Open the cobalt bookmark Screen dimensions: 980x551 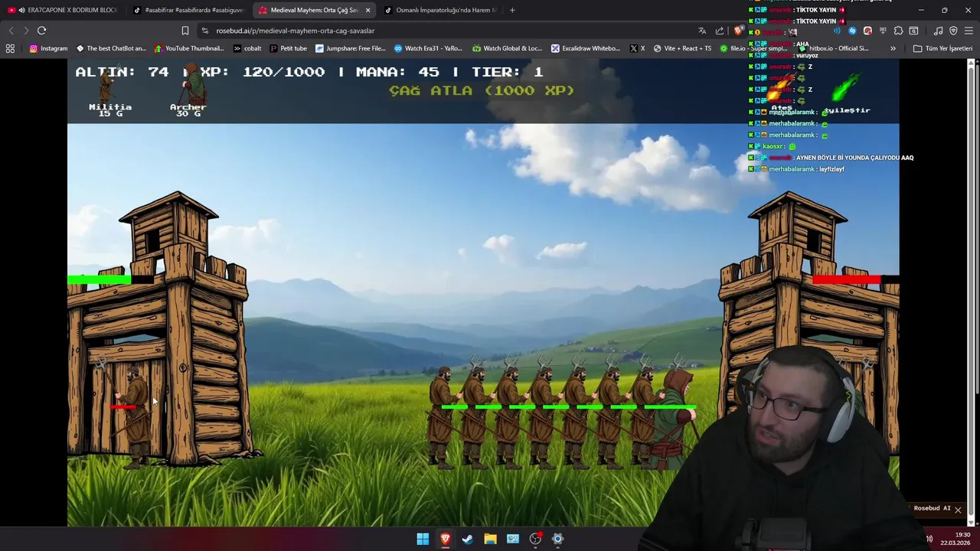tap(247, 48)
